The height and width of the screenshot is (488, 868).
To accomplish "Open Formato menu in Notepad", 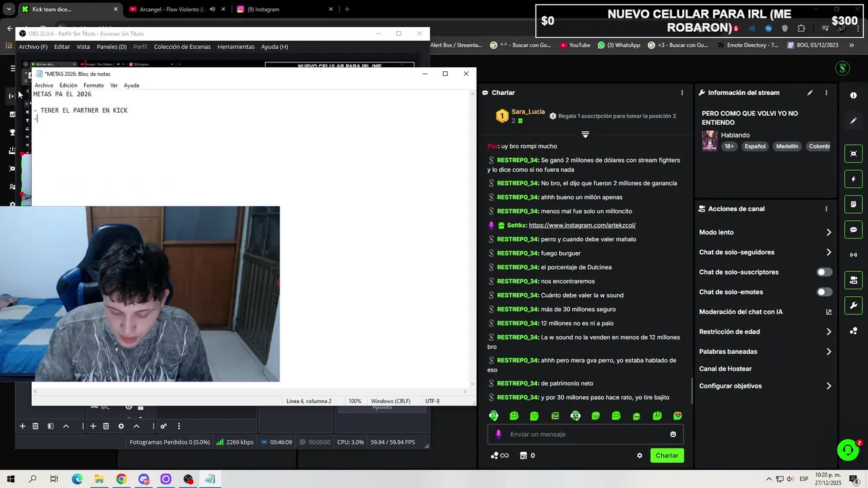I will 94,85.
